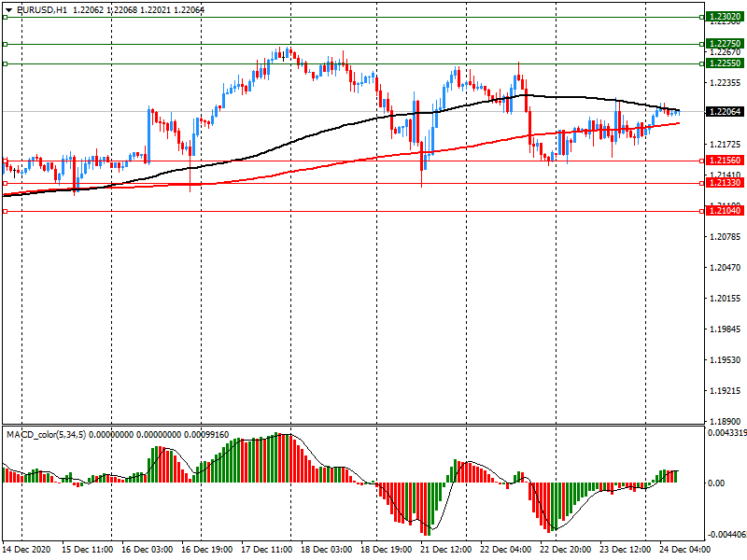The width and height of the screenshot is (747, 560).
Task: Select the left handle of the 1.22750 line
Action: 5,44
